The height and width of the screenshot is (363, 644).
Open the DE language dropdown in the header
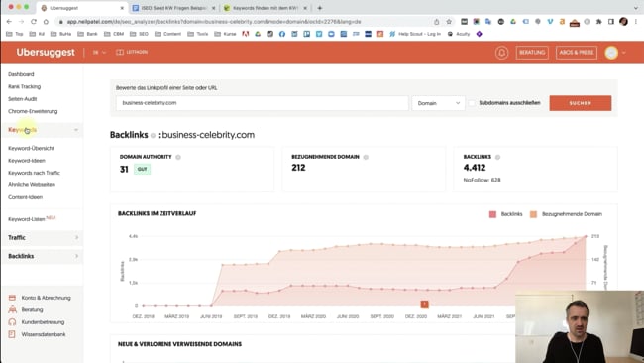tap(99, 53)
